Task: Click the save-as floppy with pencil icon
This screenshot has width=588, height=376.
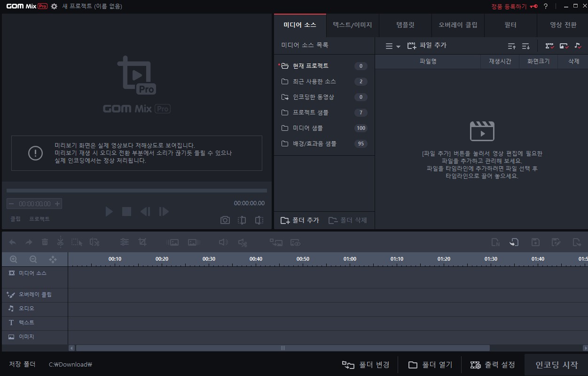Action: 557,242
